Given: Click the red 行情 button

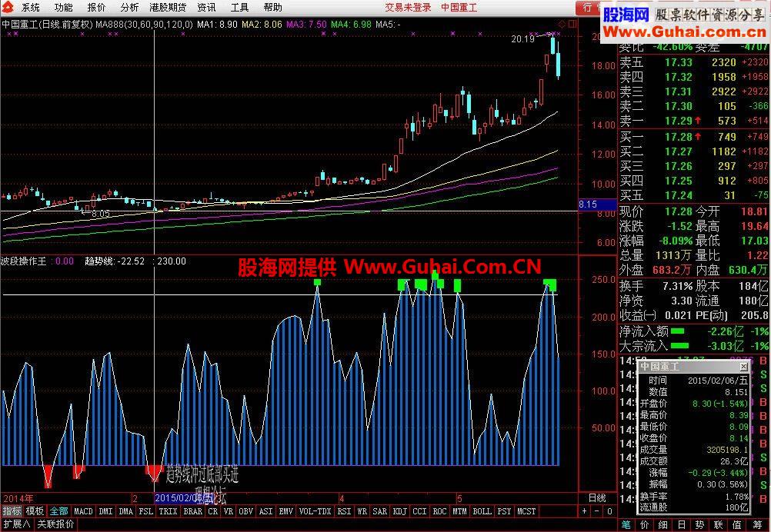Looking at the screenshot, I should pyautogui.click(x=589, y=8).
